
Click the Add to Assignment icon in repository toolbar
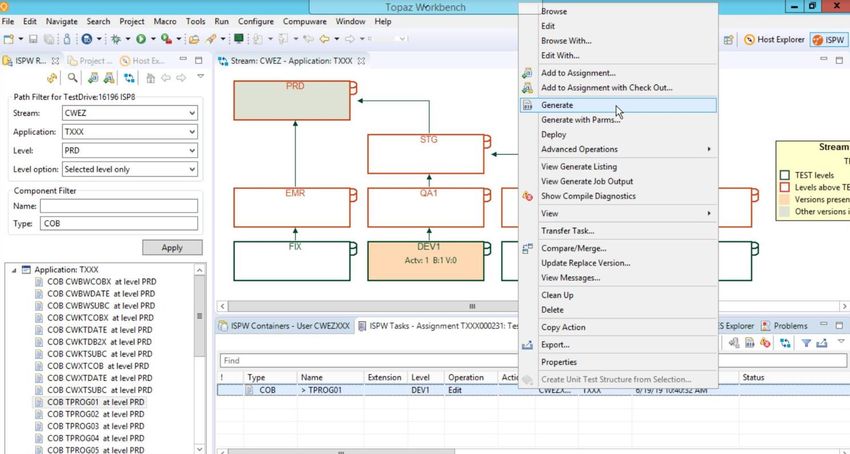pyautogui.click(x=93, y=78)
